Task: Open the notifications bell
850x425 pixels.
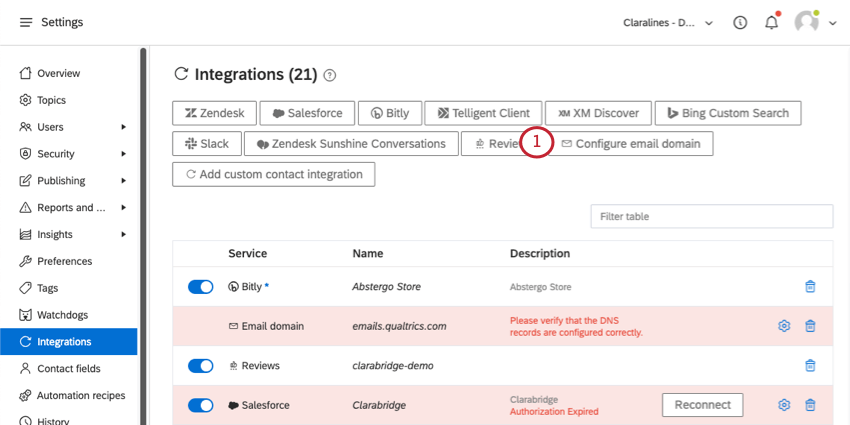Action: (x=771, y=23)
